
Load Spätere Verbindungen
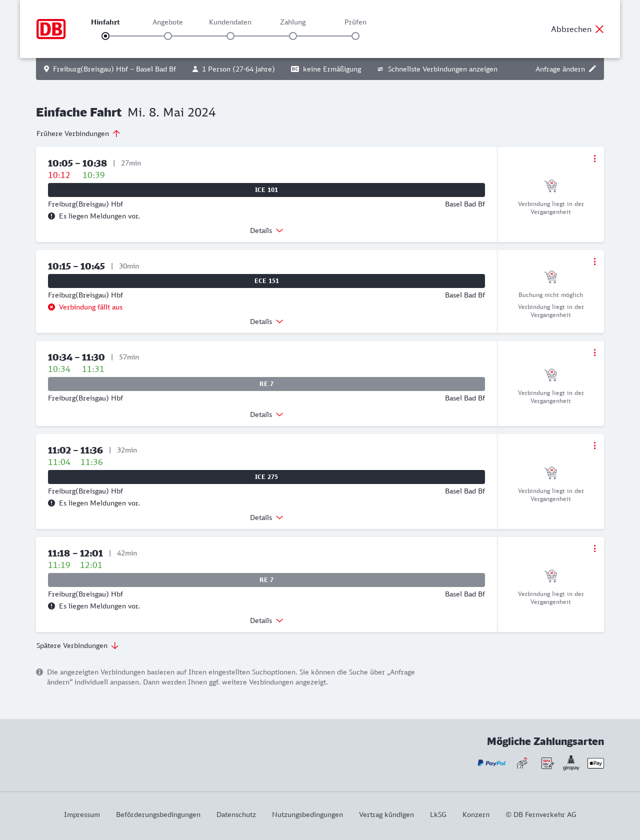tap(77, 645)
